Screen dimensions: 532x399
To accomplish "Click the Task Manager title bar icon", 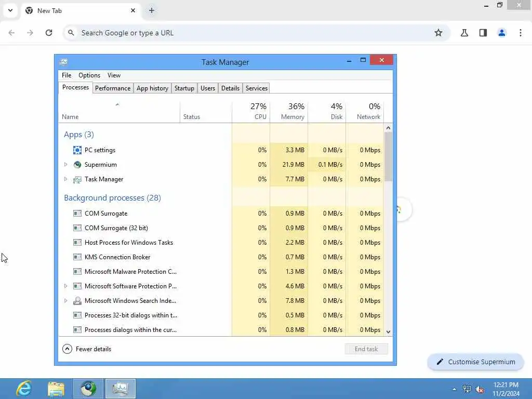I will tap(63, 62).
